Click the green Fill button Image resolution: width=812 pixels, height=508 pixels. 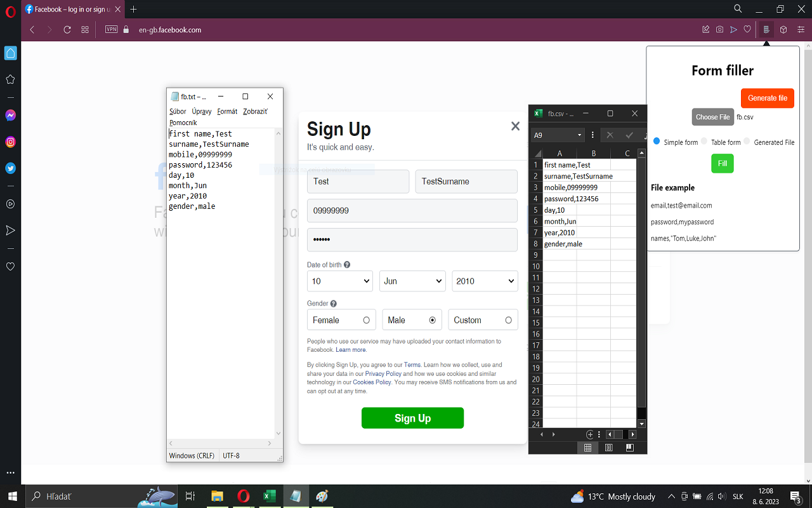(x=722, y=163)
